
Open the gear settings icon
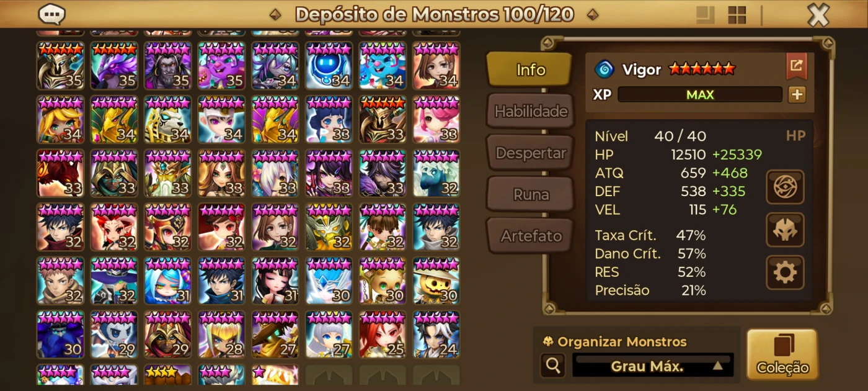coord(785,272)
